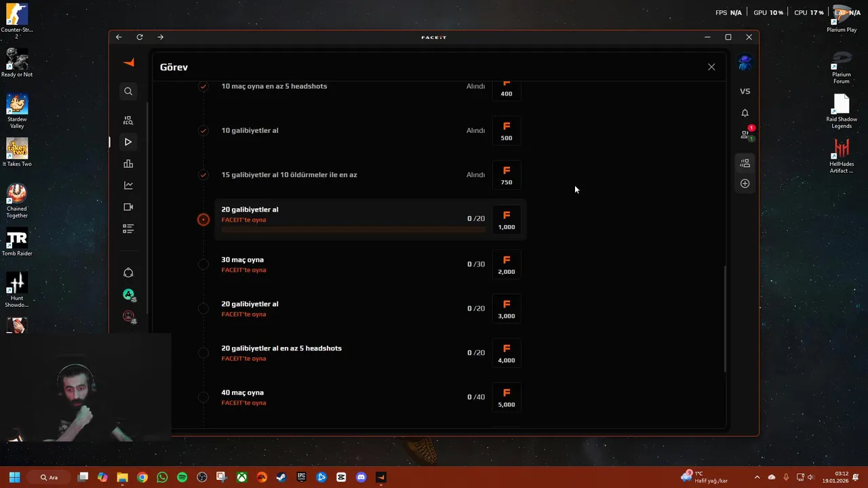Click the checkmark beside '10 galibiyetler al'

tap(203, 130)
